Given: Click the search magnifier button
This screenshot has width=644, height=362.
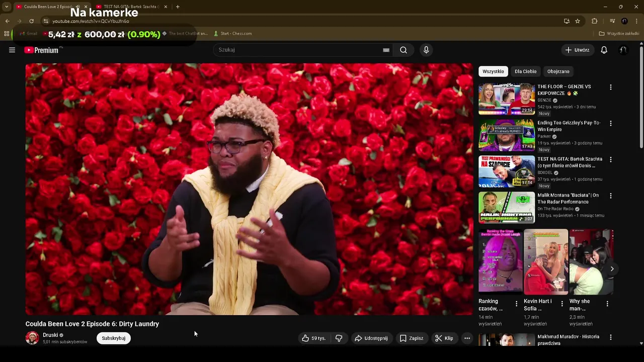Looking at the screenshot, I should [404, 50].
